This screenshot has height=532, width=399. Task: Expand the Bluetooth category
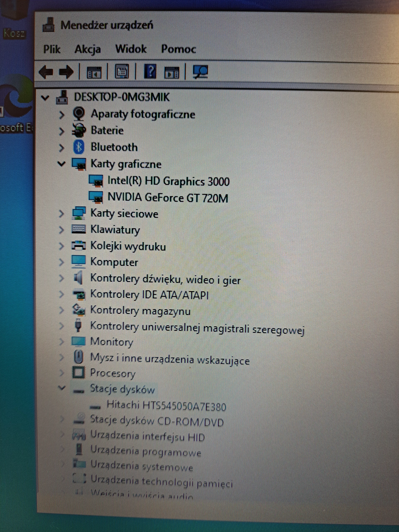pos(62,148)
